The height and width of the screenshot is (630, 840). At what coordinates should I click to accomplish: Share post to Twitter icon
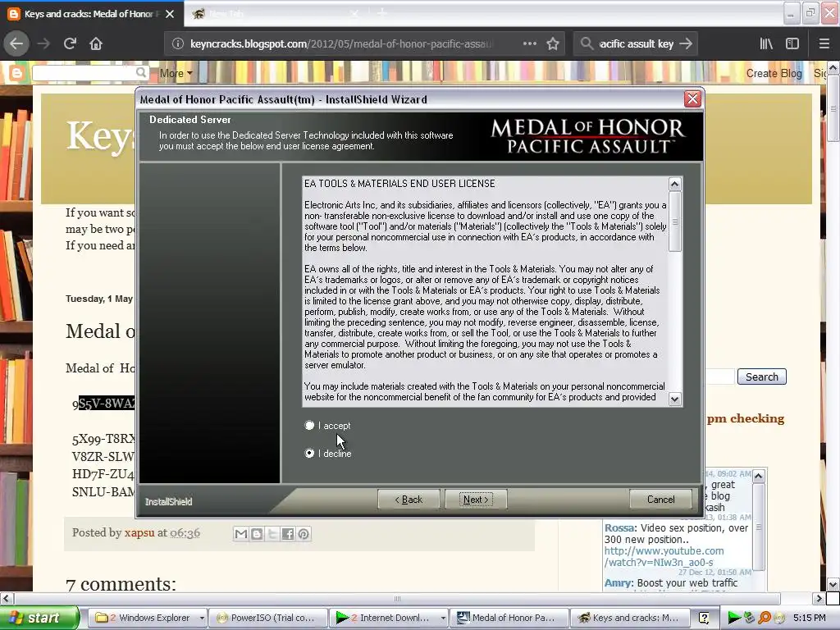tap(272, 533)
